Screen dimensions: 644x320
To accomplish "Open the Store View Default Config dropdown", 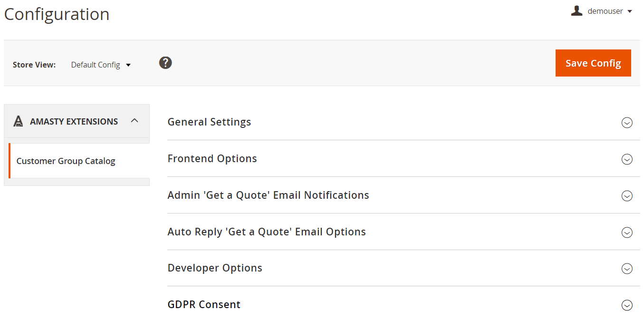I will tap(101, 65).
